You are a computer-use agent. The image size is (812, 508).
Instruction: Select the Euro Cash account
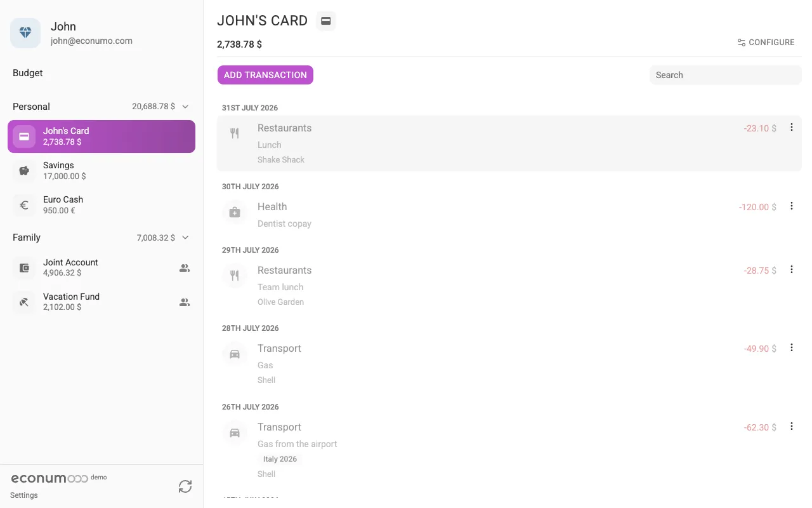click(101, 205)
